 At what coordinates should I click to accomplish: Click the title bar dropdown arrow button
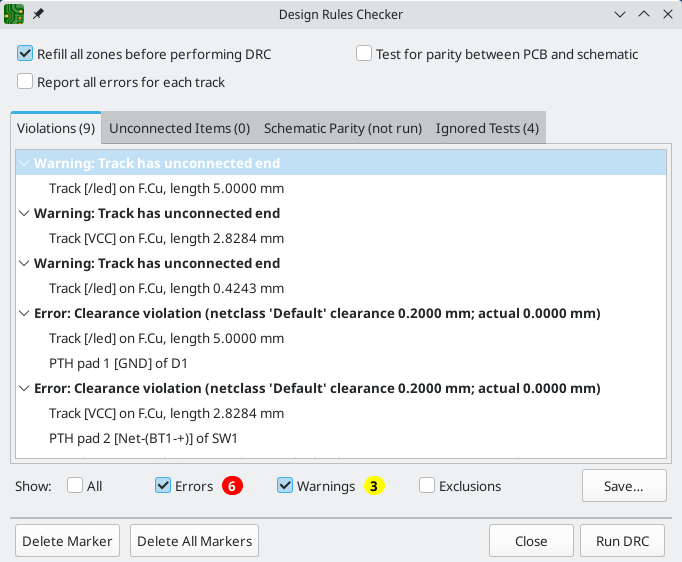tap(620, 14)
